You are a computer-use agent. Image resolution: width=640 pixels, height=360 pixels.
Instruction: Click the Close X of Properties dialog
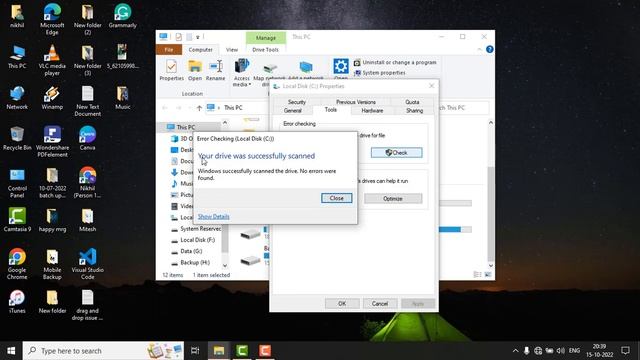coord(431,86)
